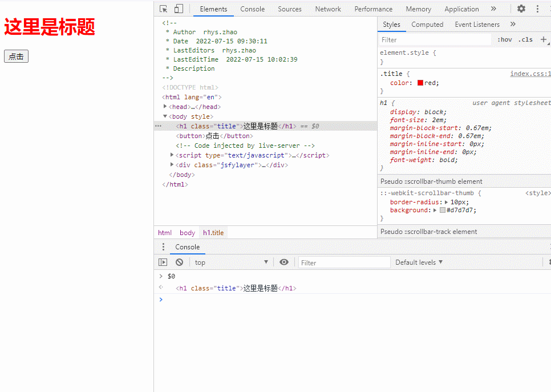Open the top context selector dropdown

click(x=232, y=262)
